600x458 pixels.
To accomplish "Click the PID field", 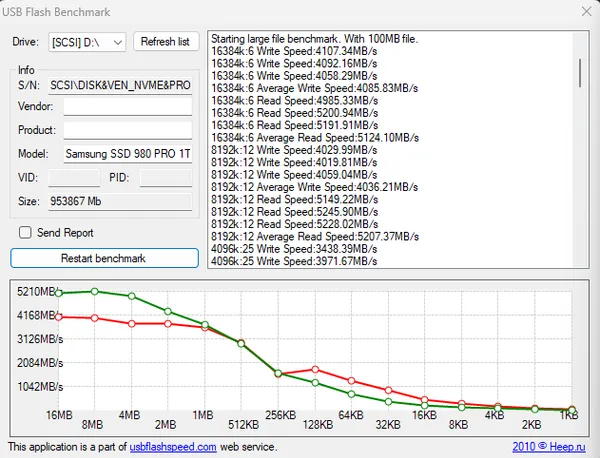I will pyautogui.click(x=166, y=178).
